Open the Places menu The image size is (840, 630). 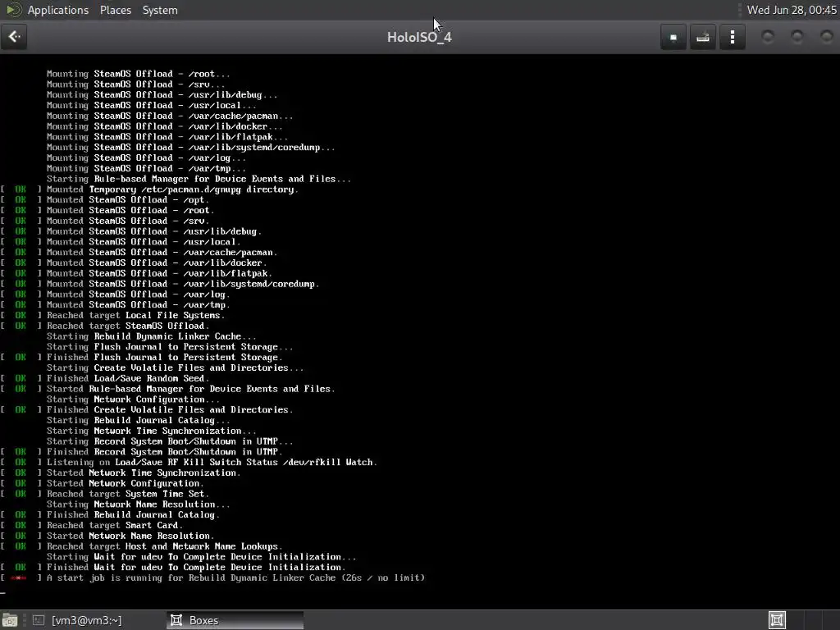[115, 10]
